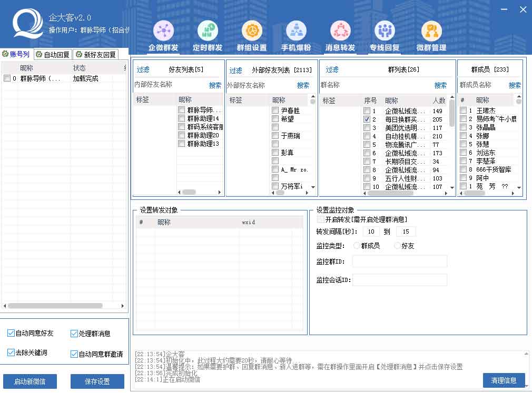Viewport: 532px width, 393px height.
Task: Click the 保存设置 button
Action: click(x=97, y=381)
